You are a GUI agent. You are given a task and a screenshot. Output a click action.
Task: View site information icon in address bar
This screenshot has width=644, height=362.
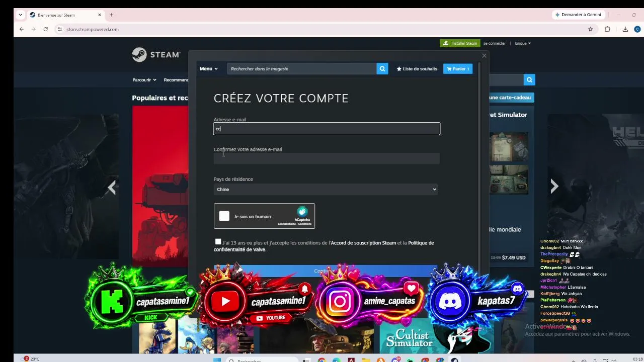pyautogui.click(x=60, y=29)
